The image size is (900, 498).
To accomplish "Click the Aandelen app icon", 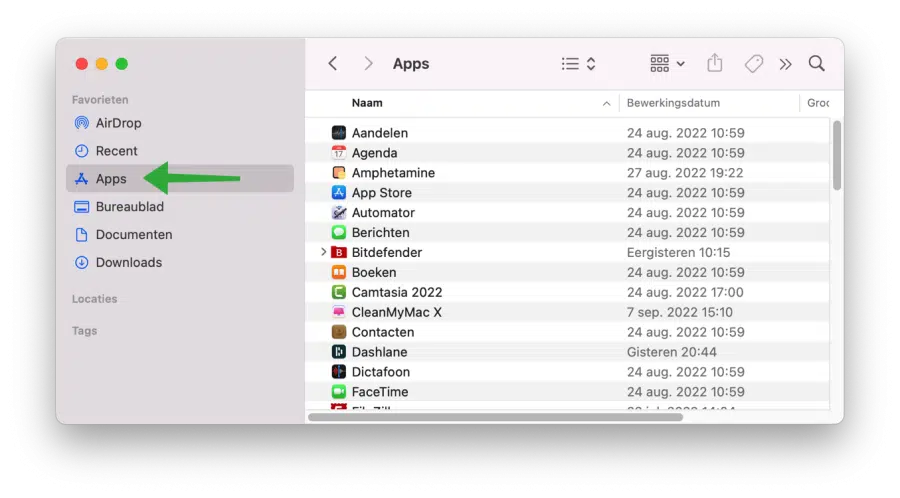I will [x=339, y=133].
